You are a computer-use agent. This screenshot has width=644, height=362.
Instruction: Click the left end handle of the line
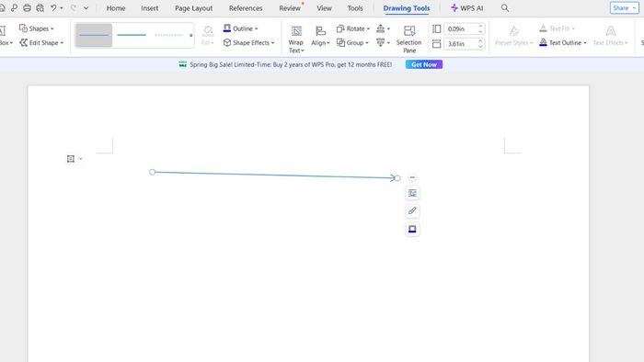(153, 172)
